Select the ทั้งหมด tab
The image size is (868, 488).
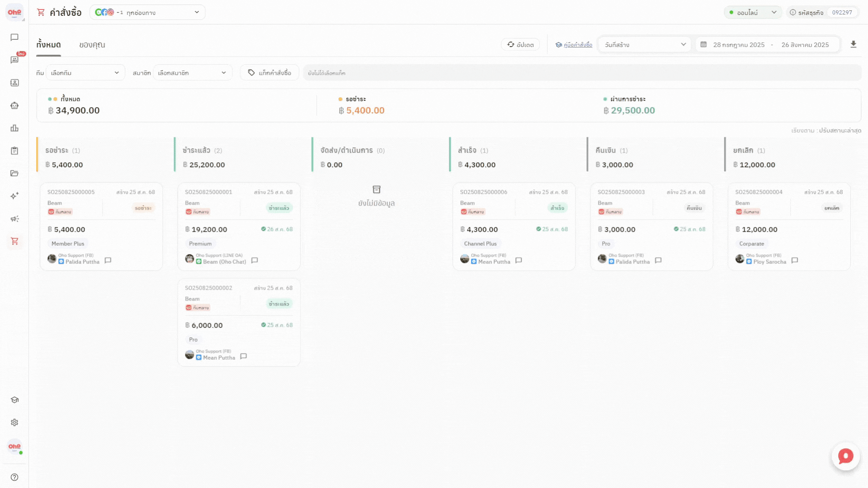coord(48,45)
